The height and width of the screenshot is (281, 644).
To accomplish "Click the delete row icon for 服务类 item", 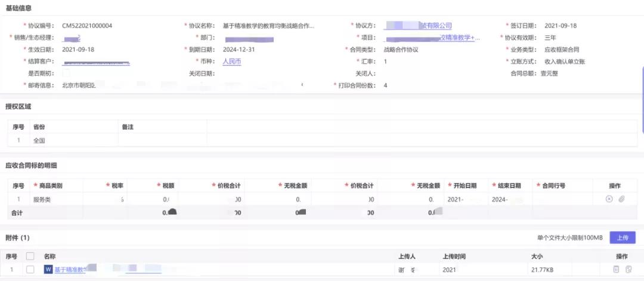I will pos(609,199).
